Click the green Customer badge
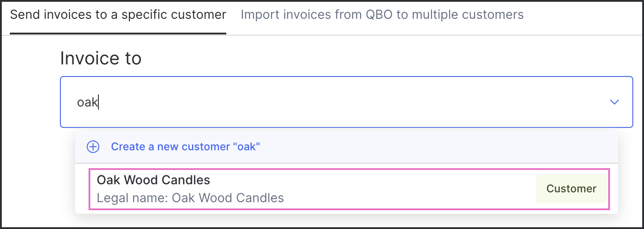Viewport: 644px width, 229px height. (x=571, y=189)
